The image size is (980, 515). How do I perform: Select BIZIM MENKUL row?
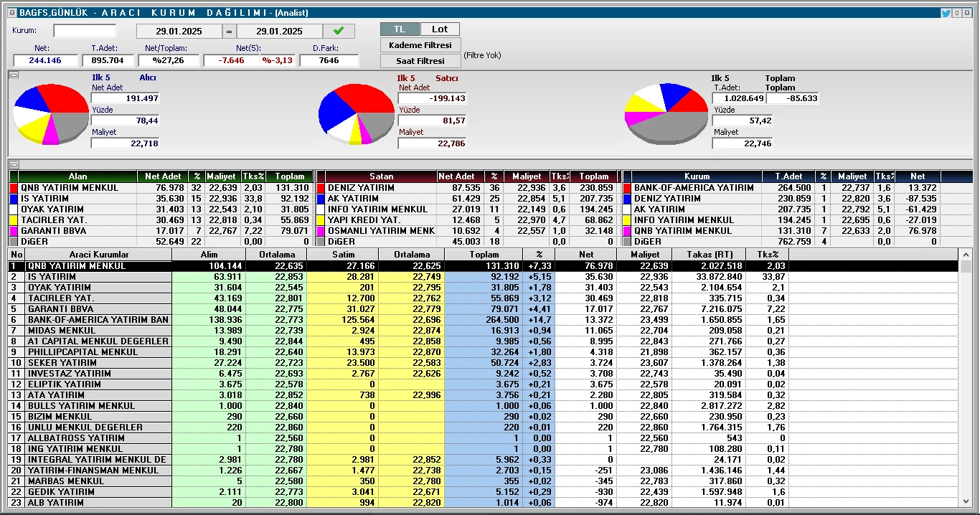coord(484,417)
